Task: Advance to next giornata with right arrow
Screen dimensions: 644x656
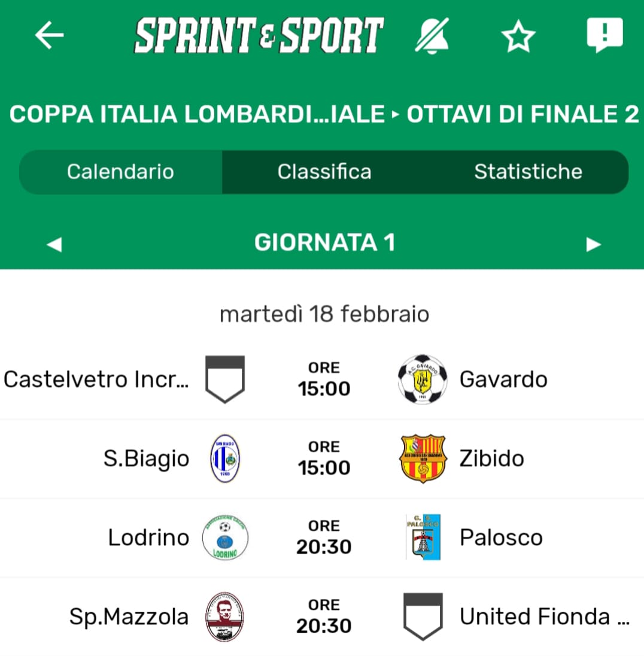Action: click(x=593, y=244)
